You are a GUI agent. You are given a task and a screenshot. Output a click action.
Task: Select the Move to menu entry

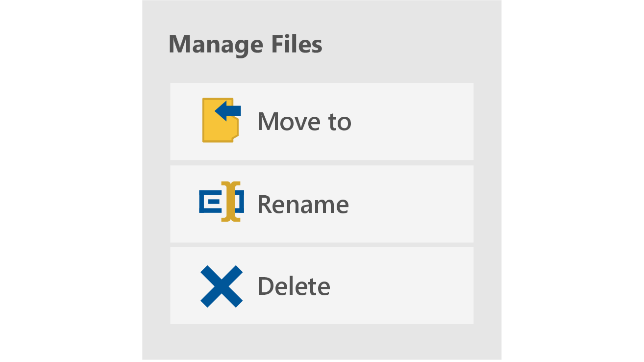click(x=322, y=121)
